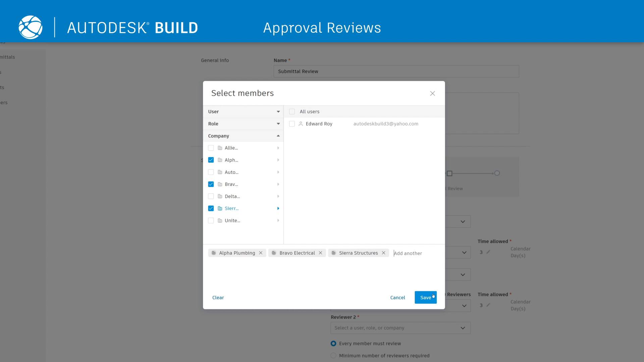Expand the Delta... company members arrow

(278, 196)
